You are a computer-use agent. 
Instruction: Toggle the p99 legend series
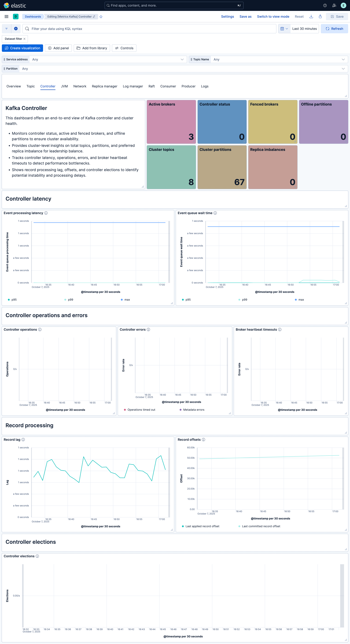click(70, 299)
